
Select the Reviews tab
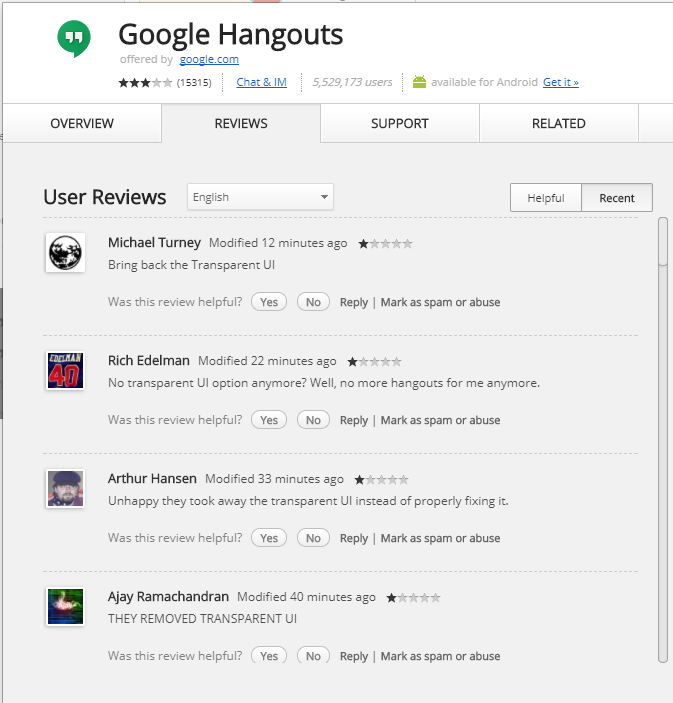click(241, 123)
